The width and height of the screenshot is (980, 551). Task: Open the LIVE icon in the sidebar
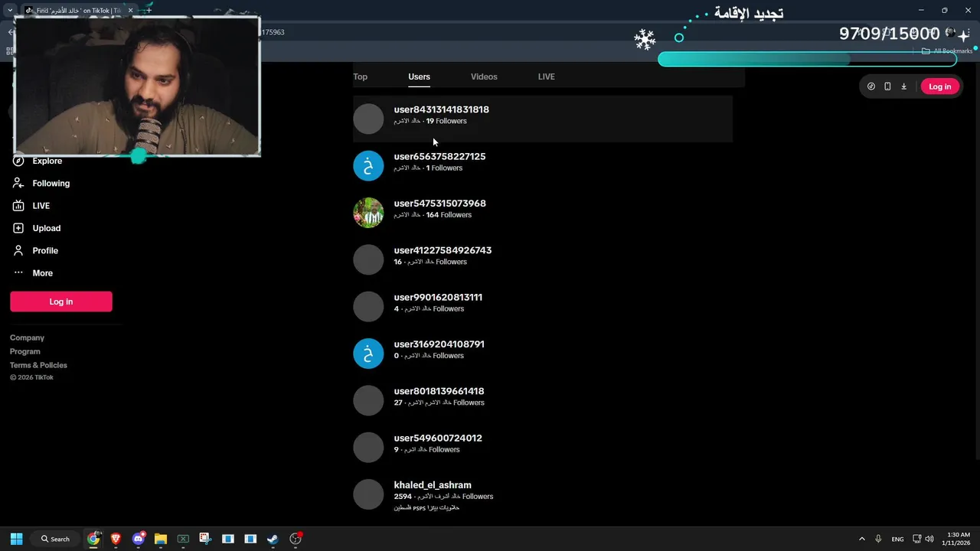pos(18,206)
